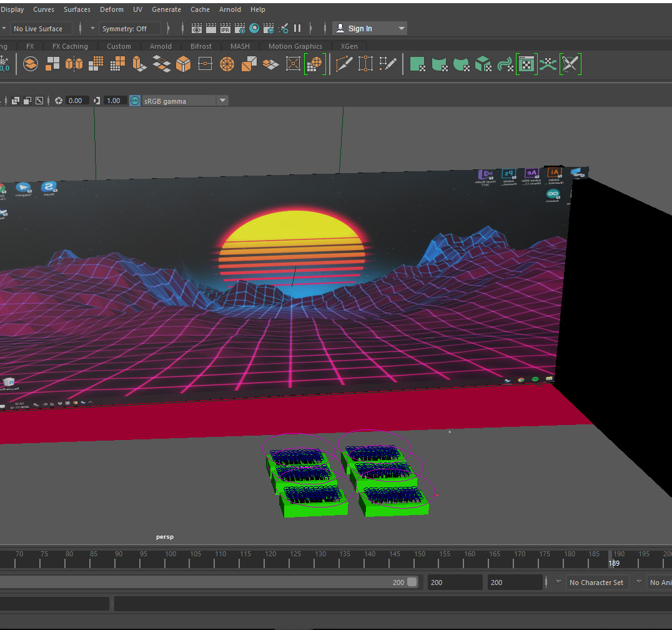The width and height of the screenshot is (672, 630).
Task: Click the orange and grey triangles icon
Action: pyautogui.click(x=249, y=64)
